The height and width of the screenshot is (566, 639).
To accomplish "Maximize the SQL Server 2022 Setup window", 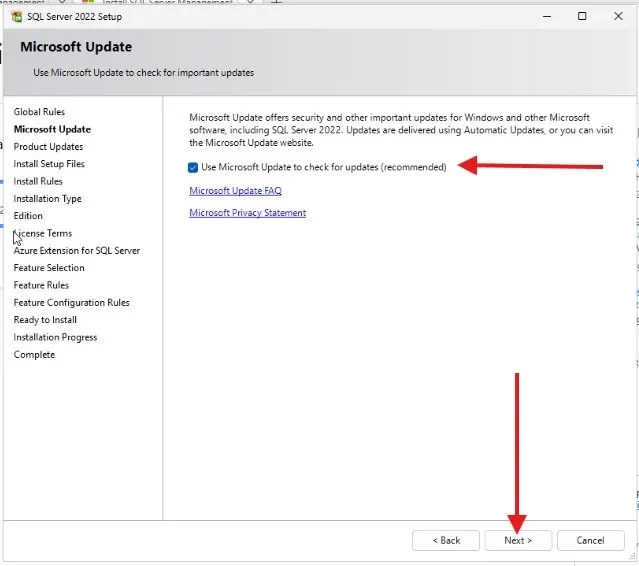I will 582,16.
